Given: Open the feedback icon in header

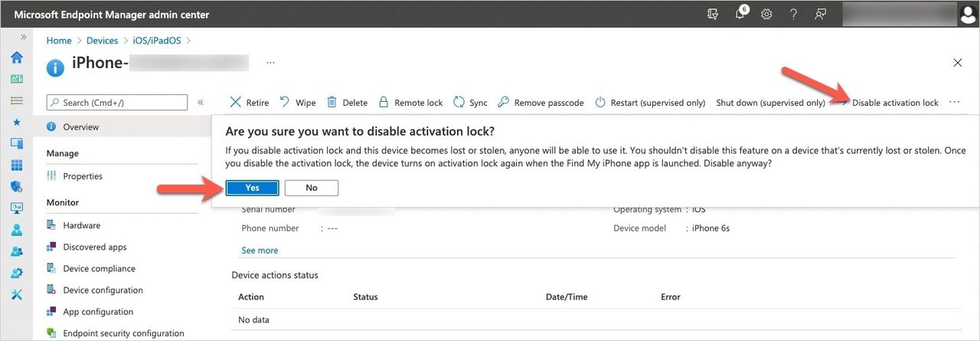Looking at the screenshot, I should point(820,15).
